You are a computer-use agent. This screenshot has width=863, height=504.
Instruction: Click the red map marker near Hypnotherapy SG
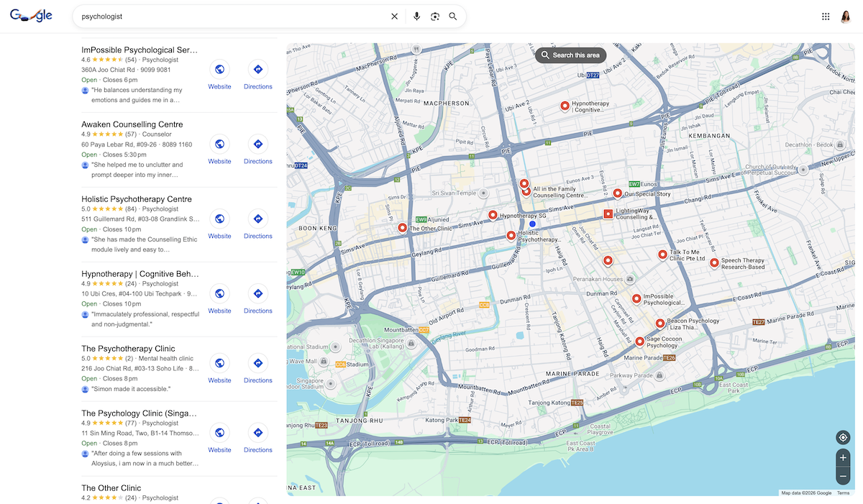493,214
